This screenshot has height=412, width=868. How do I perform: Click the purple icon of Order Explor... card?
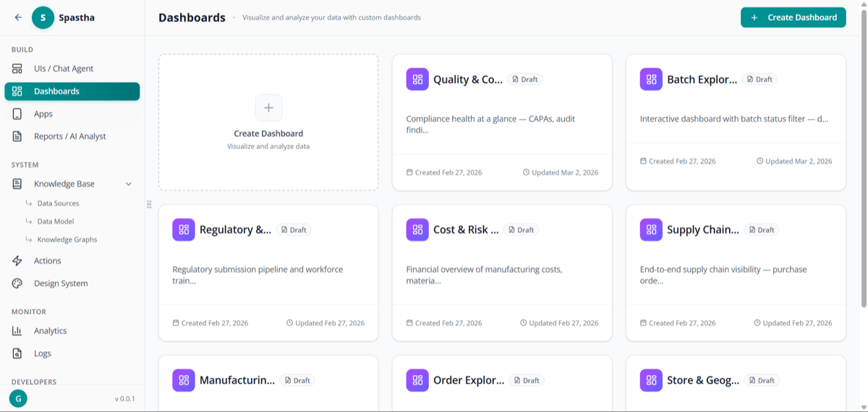coord(417,380)
